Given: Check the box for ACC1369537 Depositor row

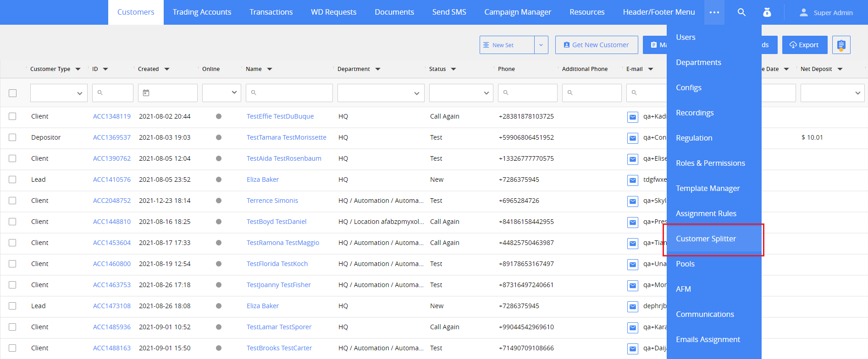Looking at the screenshot, I should click(13, 137).
